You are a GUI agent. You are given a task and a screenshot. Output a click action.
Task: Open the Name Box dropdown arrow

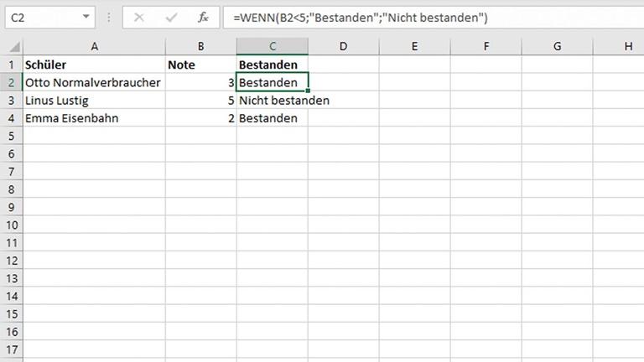[x=87, y=18]
